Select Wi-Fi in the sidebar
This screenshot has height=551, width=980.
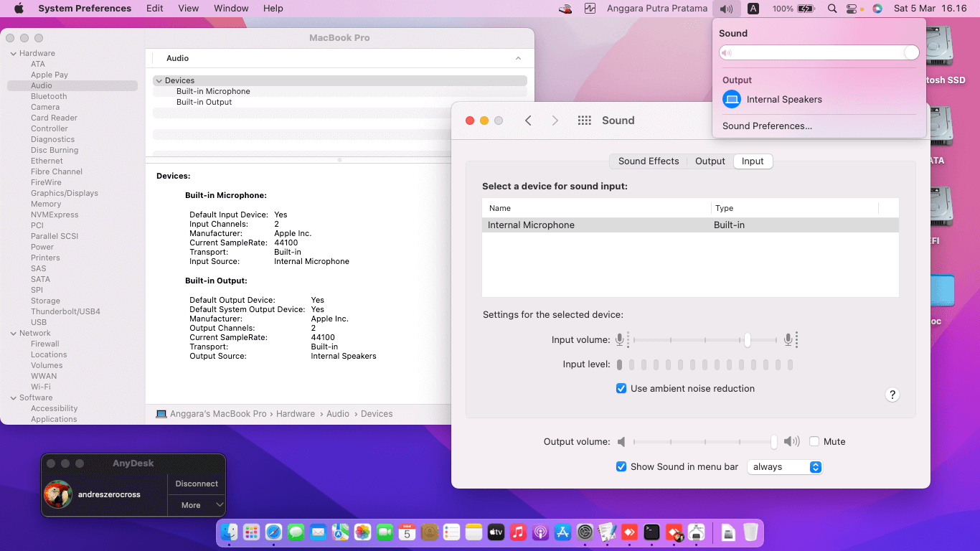pos(41,387)
